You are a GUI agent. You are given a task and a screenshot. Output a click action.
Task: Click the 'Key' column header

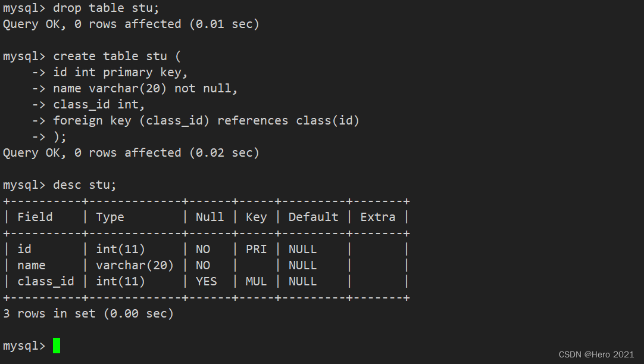click(257, 217)
